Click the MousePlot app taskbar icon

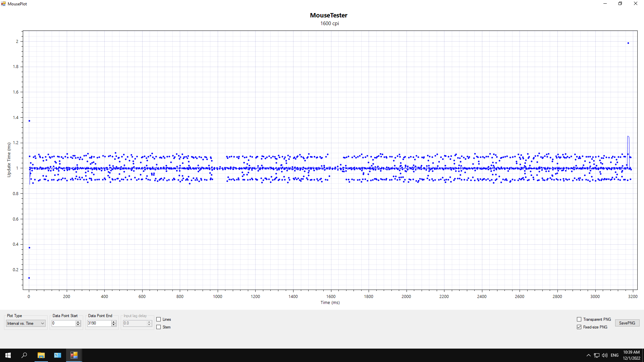74,355
